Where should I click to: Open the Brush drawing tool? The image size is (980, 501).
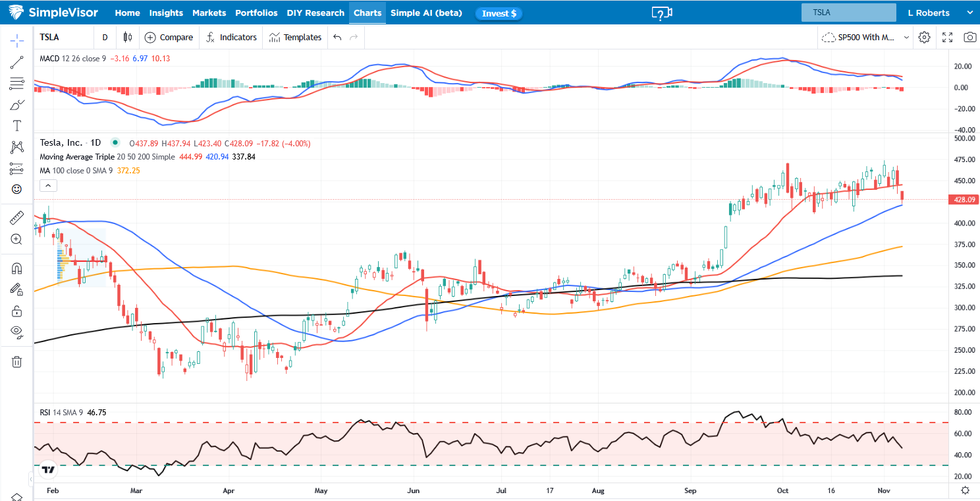[18, 104]
